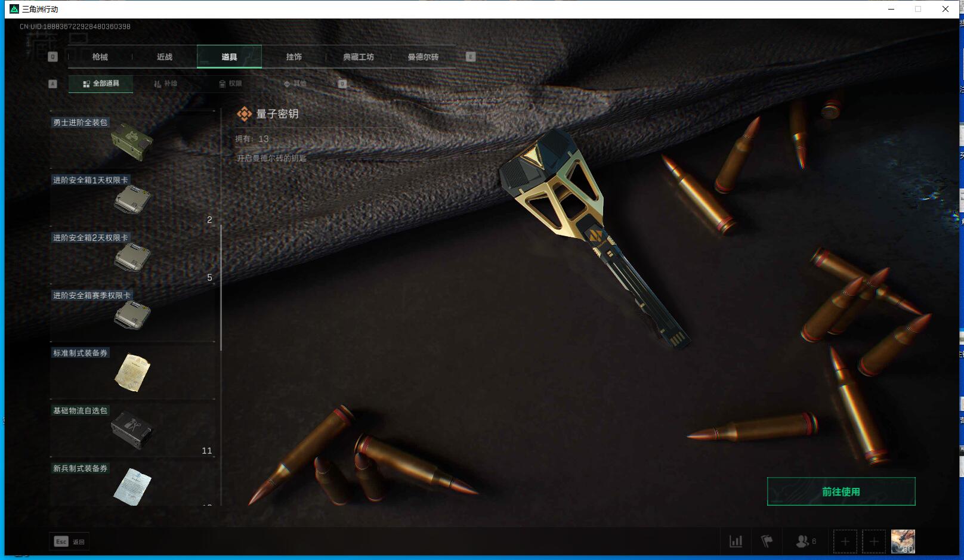This screenshot has height=560, width=964.
Task: Click the 前往使用 button
Action: click(841, 491)
